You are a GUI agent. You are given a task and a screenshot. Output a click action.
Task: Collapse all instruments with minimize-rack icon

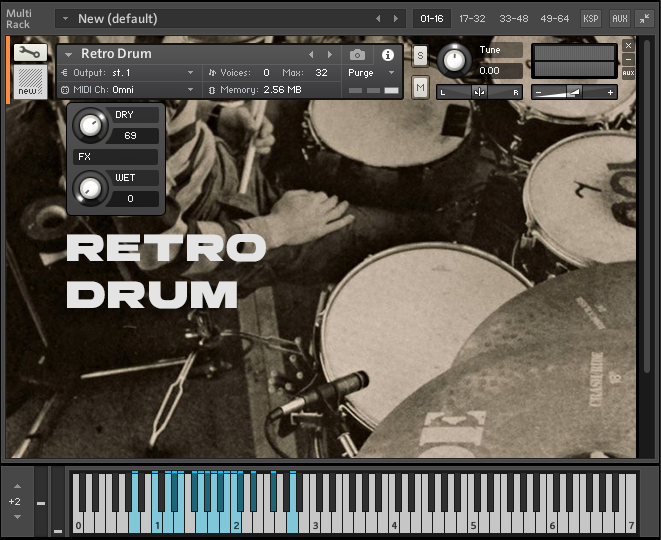point(644,19)
